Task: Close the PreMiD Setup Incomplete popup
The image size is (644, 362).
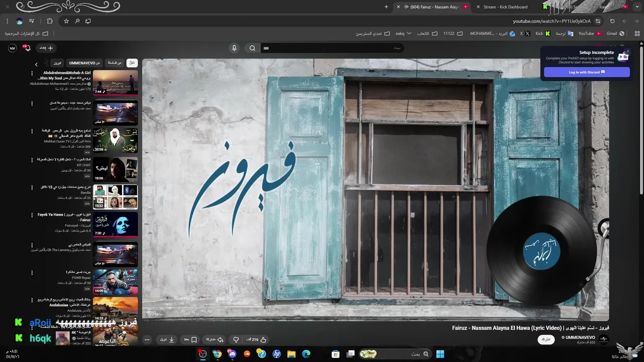Action: point(627,51)
